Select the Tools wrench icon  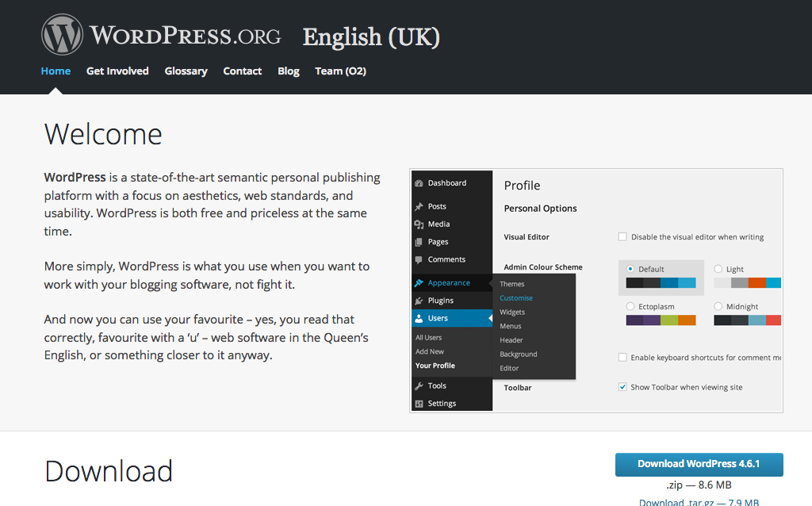[x=420, y=385]
